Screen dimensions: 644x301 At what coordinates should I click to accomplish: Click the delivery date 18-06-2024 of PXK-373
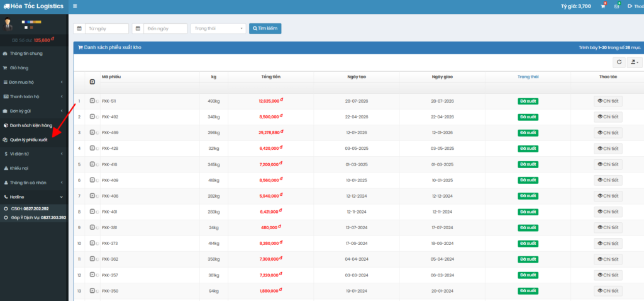(442, 244)
